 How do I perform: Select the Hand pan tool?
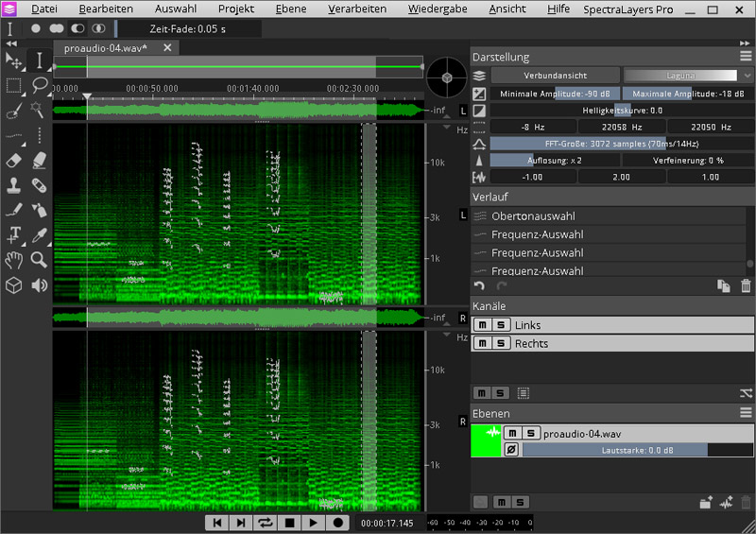coord(14,259)
